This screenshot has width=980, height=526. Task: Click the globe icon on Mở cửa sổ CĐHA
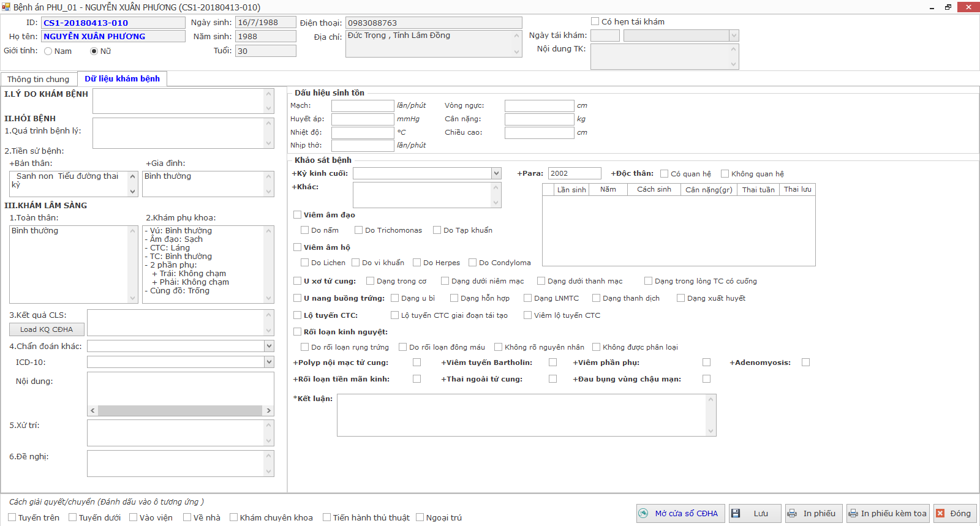pos(643,513)
